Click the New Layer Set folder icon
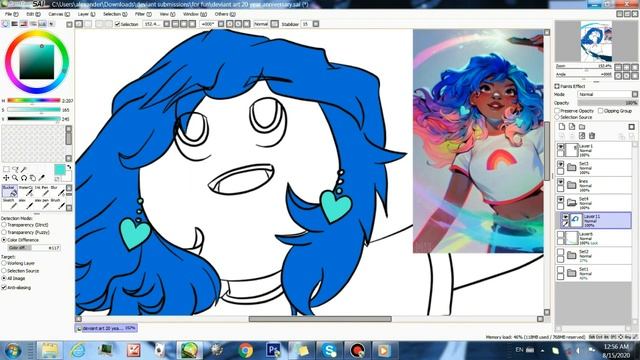The width and height of the screenshot is (640, 360). pyautogui.click(x=582, y=127)
